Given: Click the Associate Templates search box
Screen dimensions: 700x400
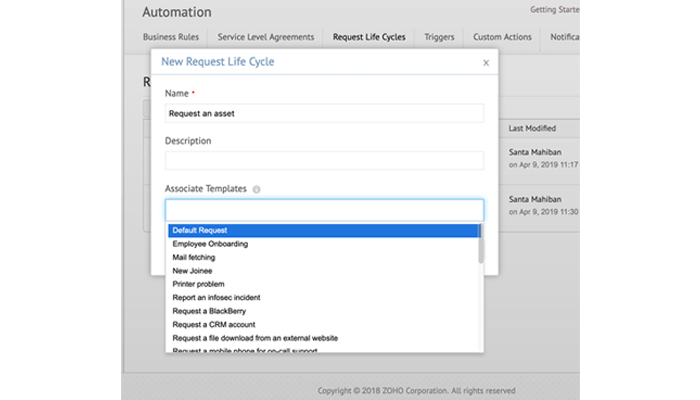Looking at the screenshot, I should coord(324,210).
